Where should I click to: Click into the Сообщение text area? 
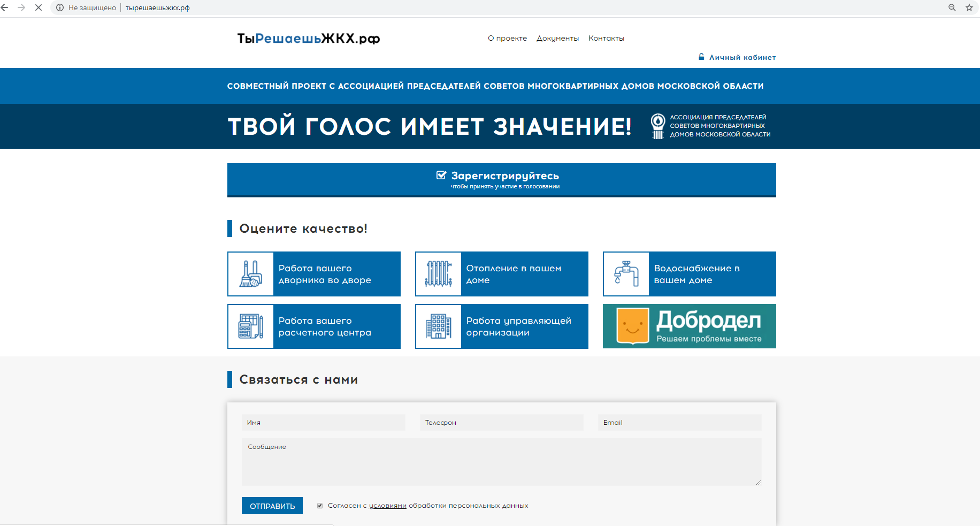coord(502,462)
